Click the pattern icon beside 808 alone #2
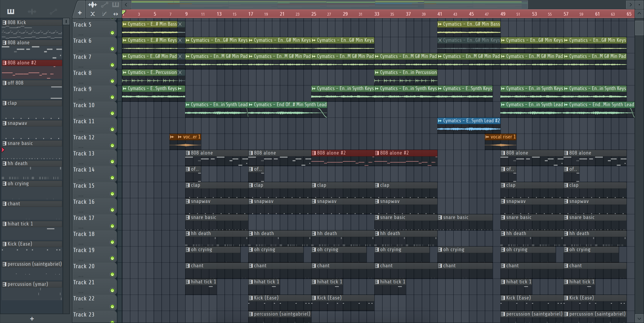 tap(4, 63)
